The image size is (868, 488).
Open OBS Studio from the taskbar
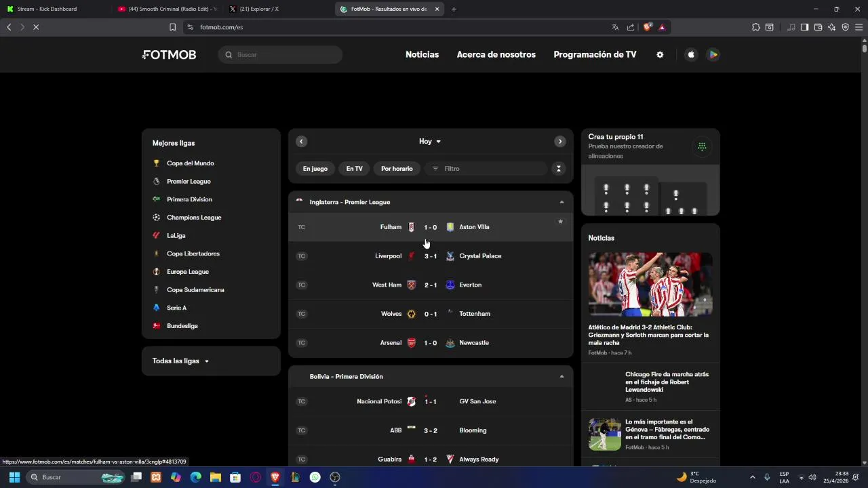click(335, 477)
